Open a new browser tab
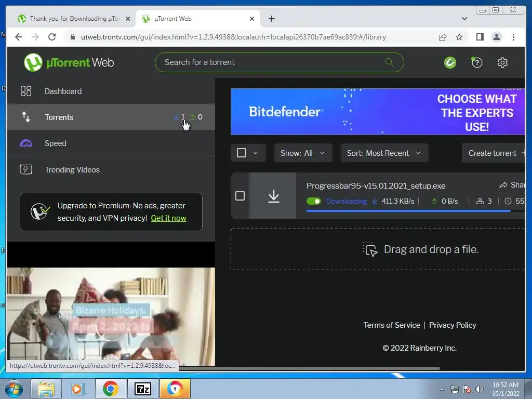 click(271, 19)
